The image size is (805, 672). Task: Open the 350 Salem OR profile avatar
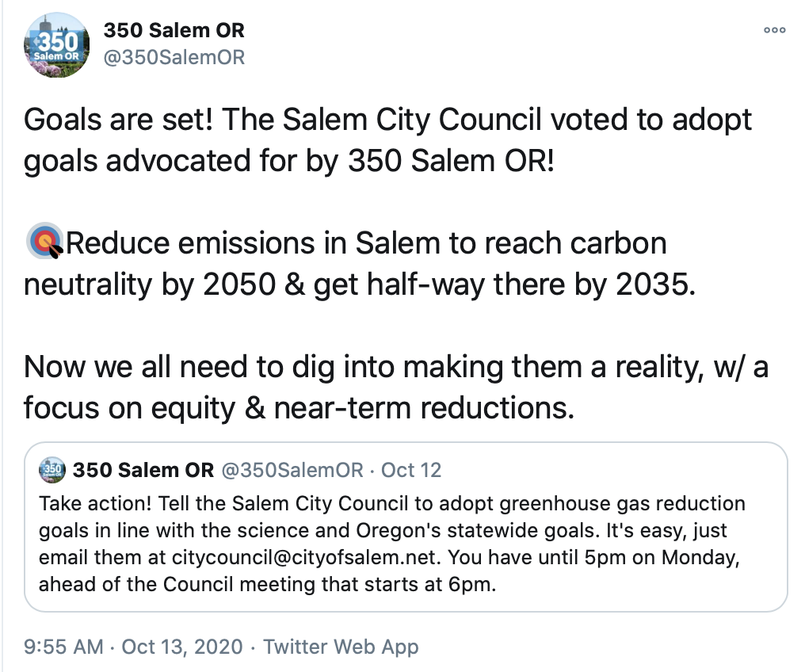click(58, 45)
